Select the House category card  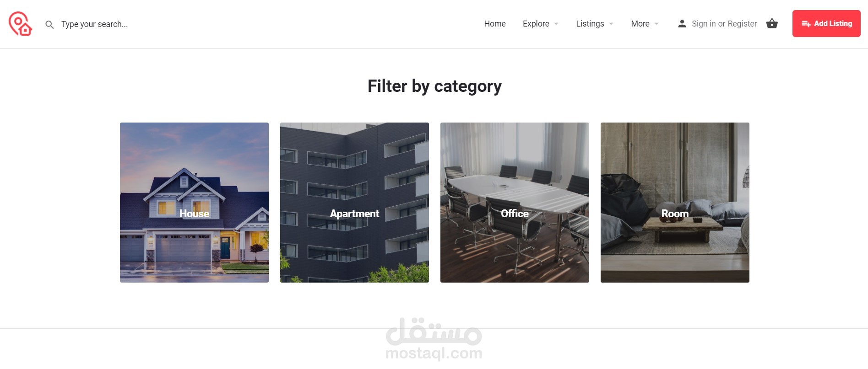pos(194,203)
